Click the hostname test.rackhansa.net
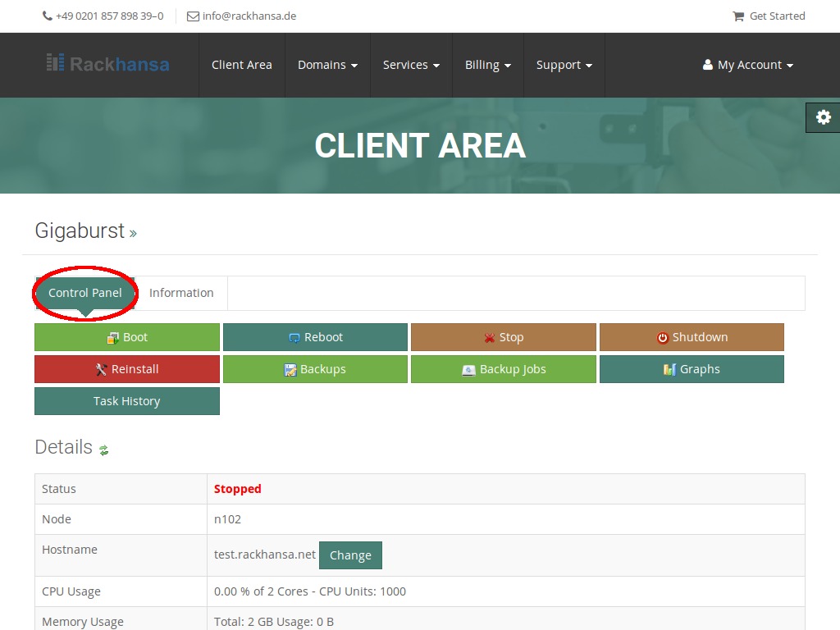 (x=265, y=555)
